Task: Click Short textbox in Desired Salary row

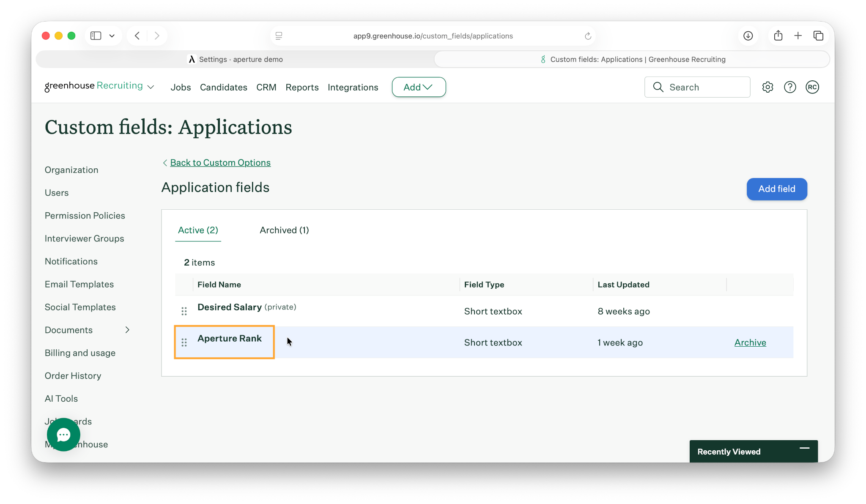Action: coord(493,312)
